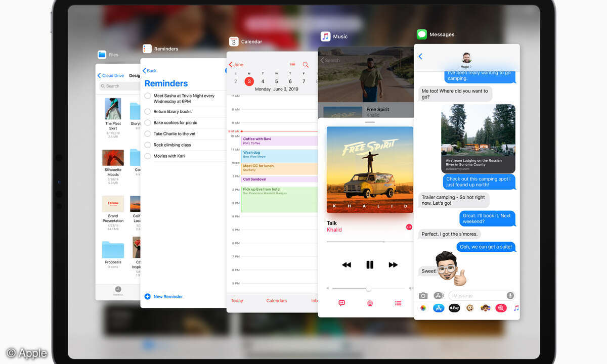Select date 6 in Calendar week
Image resolution: width=607 pixels, height=364 pixels.
[290, 81]
